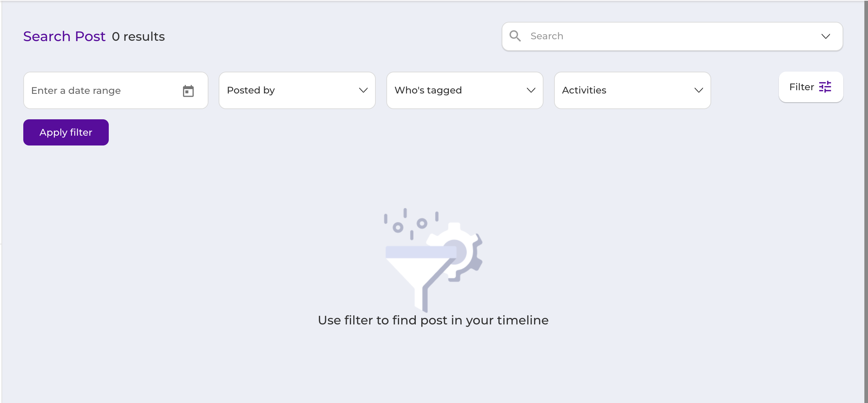
Task: Click the Use filter to find post message
Action: (433, 320)
